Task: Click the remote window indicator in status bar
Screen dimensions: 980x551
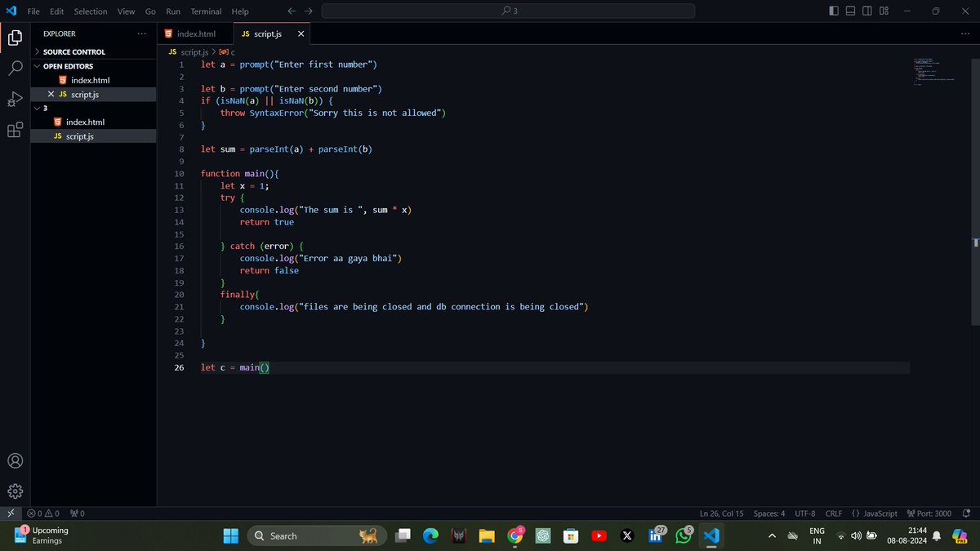Action: [x=10, y=513]
